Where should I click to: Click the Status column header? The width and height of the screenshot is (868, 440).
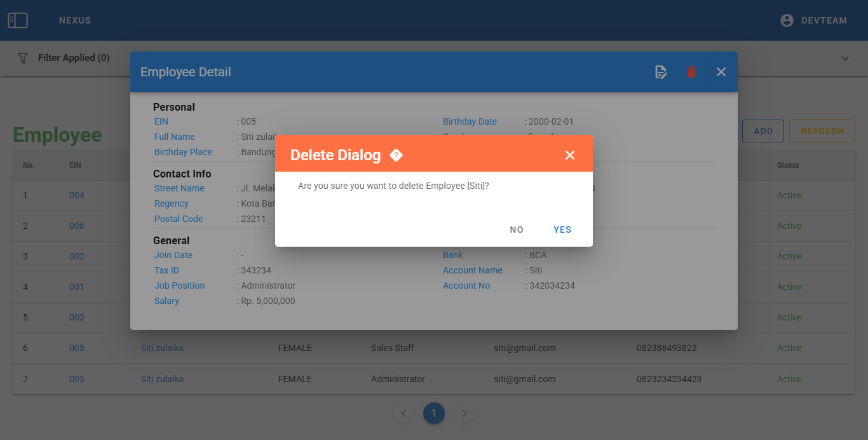788,165
